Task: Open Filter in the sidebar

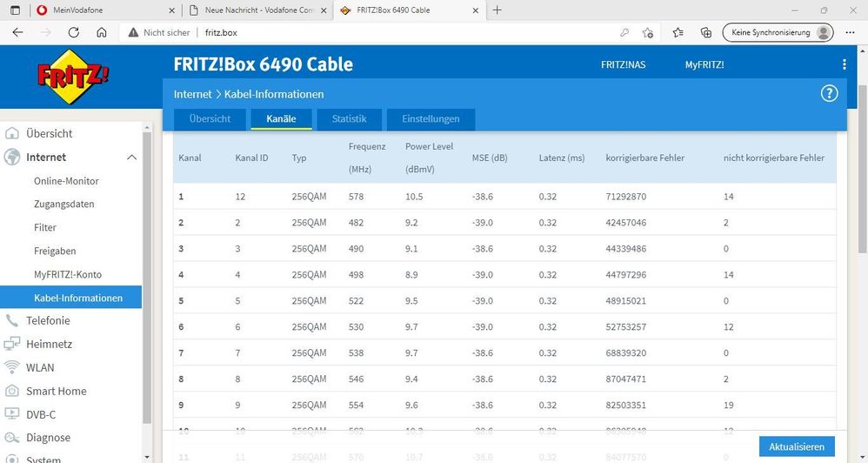Action: [45, 228]
